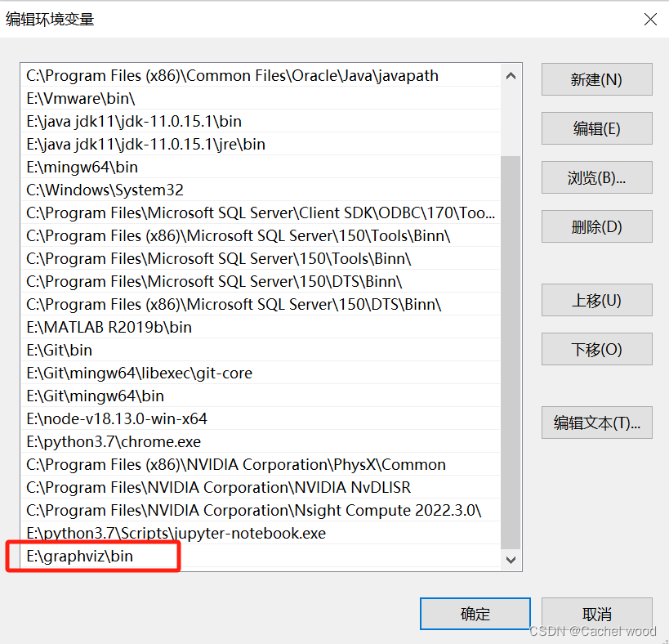Click the scrollbar down arrow
Screen dimensions: 669x644
(x=510, y=560)
